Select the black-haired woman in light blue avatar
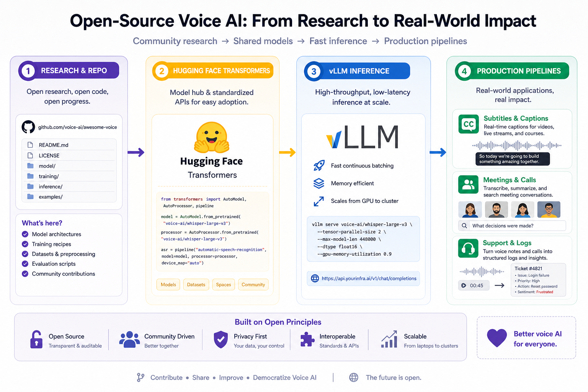The width and height of the screenshot is (588, 392). coord(523,209)
